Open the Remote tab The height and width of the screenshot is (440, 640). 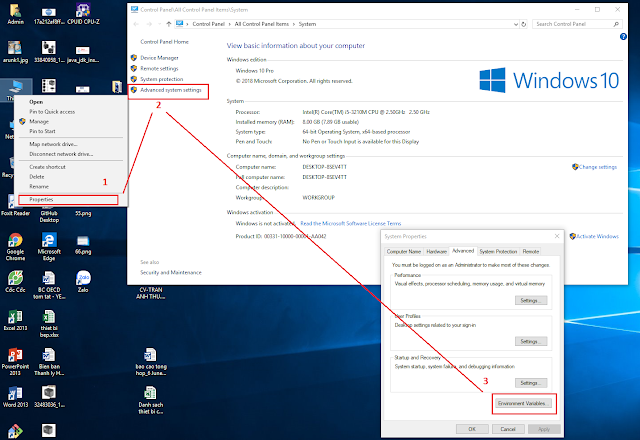(x=531, y=251)
